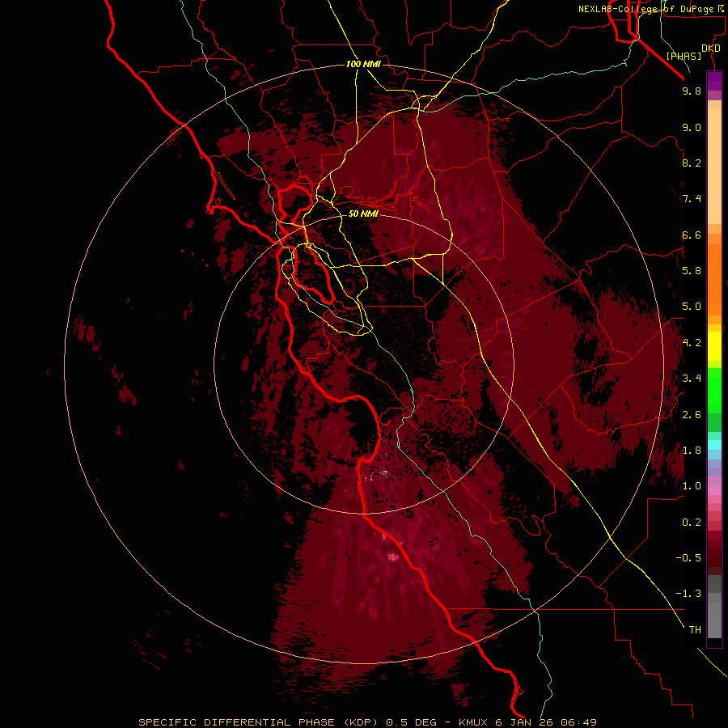Click the 3.4 color scale value
728x728 pixels.
[x=692, y=379]
